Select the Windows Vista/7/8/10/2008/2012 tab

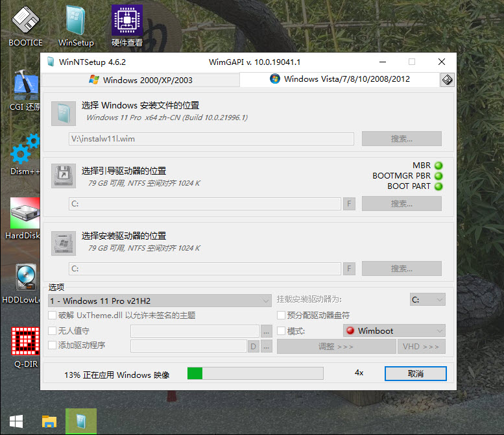[x=340, y=79]
